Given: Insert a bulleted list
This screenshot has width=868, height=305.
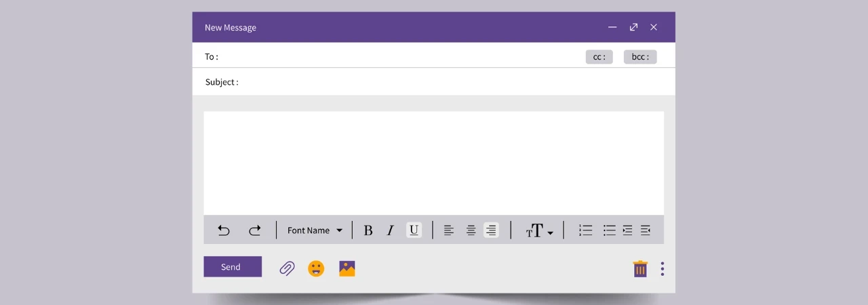Looking at the screenshot, I should (609, 230).
